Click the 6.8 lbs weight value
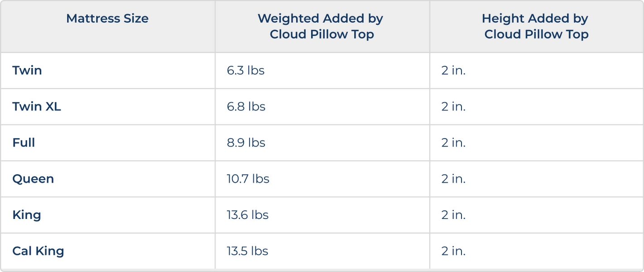 246,107
